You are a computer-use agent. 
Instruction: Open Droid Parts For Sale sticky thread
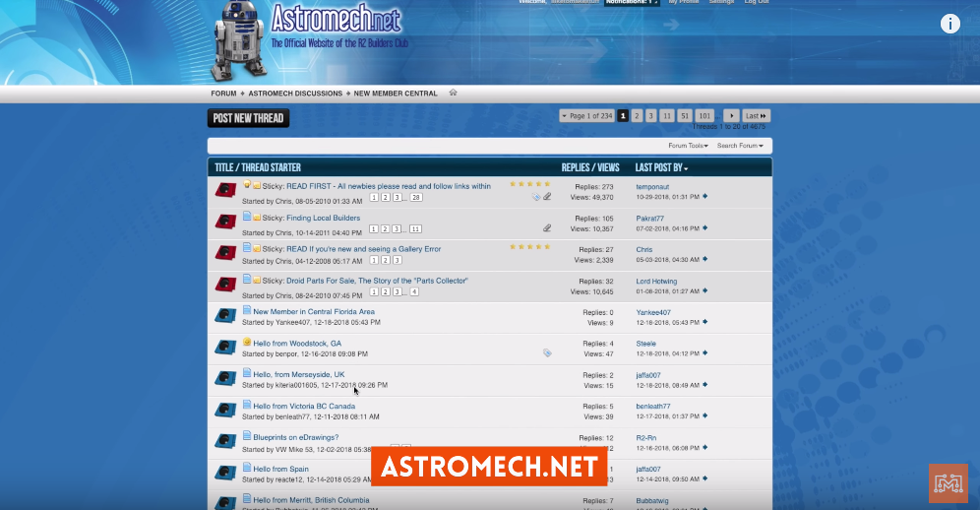click(x=377, y=281)
